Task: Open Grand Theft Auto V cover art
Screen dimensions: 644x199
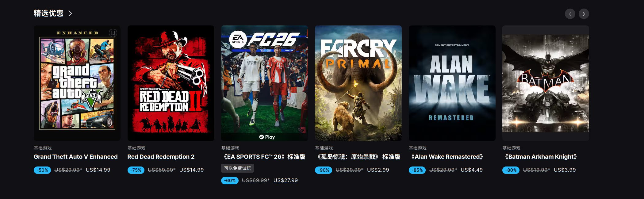Action: pyautogui.click(x=77, y=83)
